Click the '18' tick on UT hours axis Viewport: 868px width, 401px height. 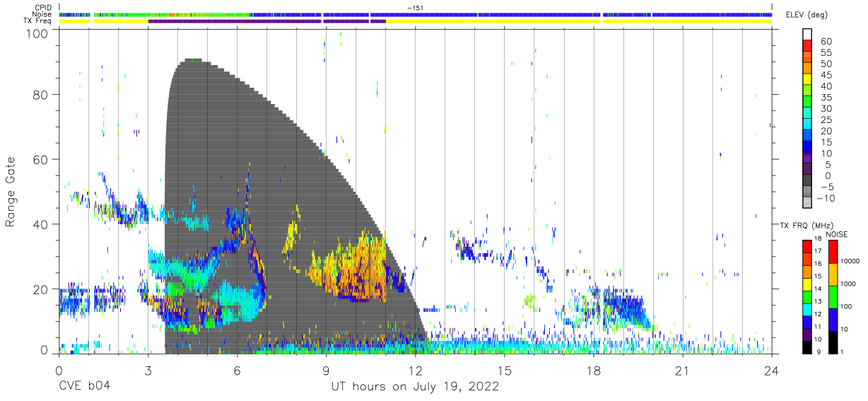click(593, 371)
